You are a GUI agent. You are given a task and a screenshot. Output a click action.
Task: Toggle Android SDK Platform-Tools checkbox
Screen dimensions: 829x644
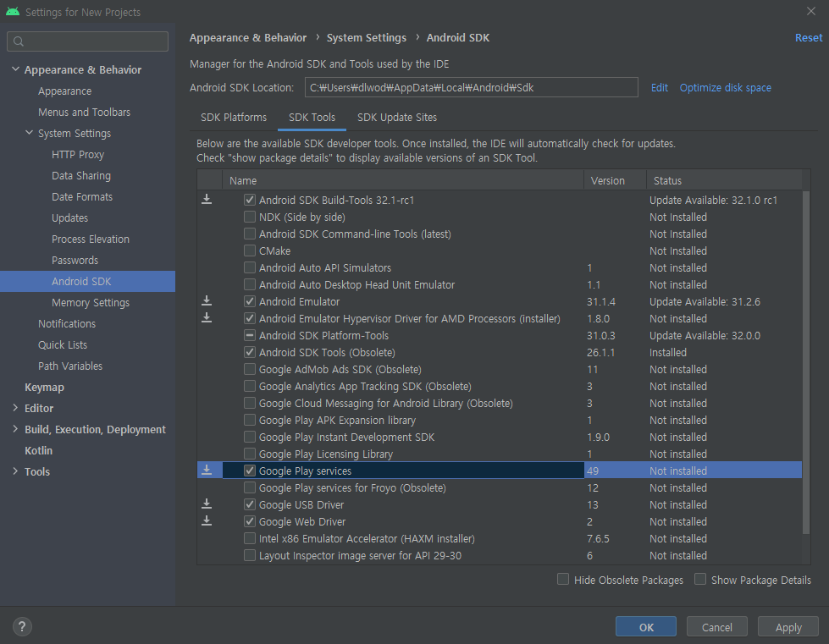pyautogui.click(x=250, y=335)
